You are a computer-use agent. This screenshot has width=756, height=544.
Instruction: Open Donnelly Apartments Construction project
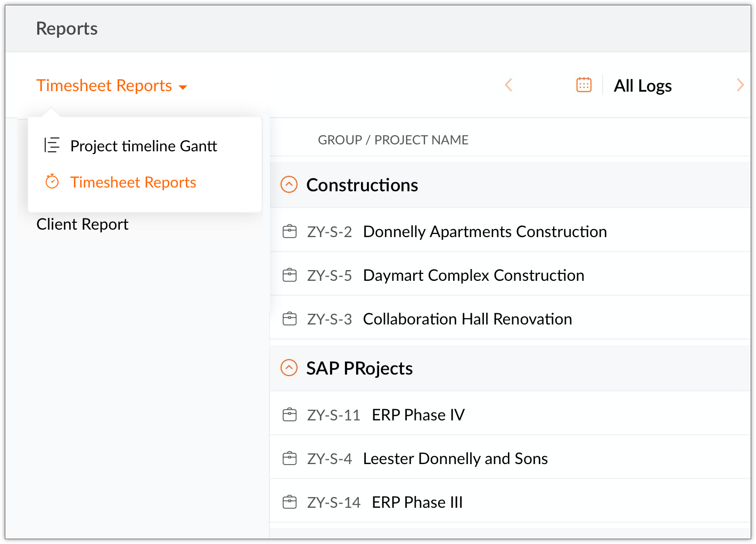point(484,232)
